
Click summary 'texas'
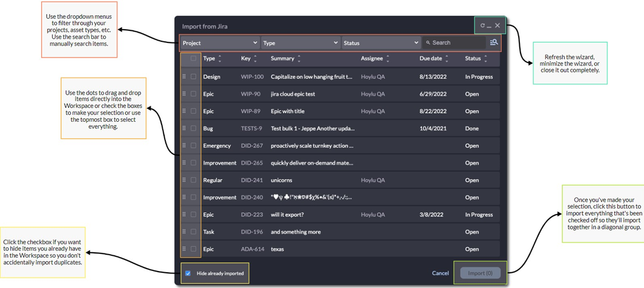(277, 249)
